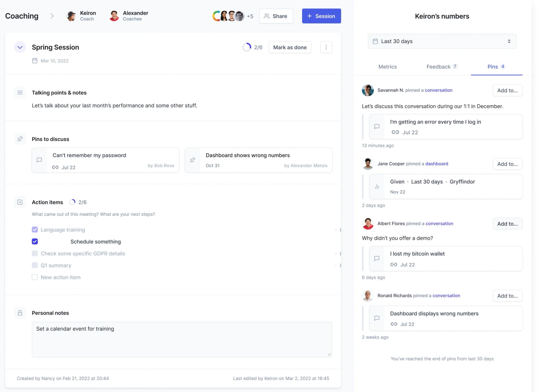This screenshot has height=392, width=541.
Task: Click the Talking points & notes lines icon
Action: pyautogui.click(x=20, y=93)
